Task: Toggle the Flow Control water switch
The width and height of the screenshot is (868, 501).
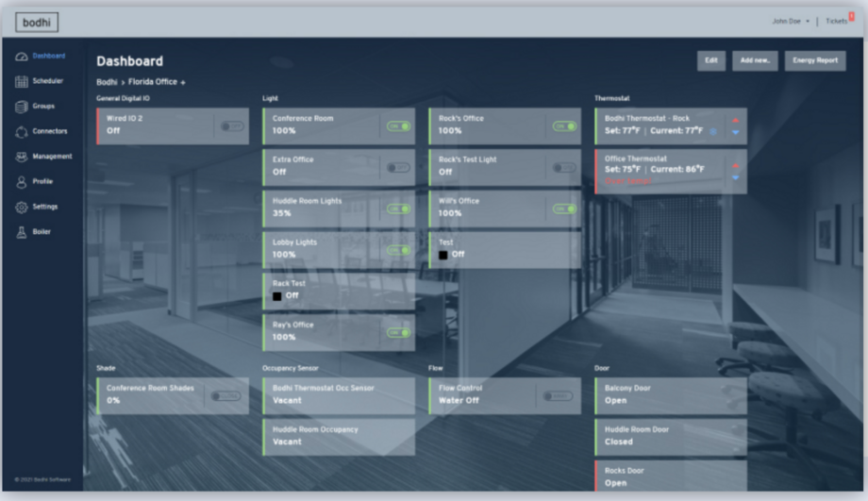Action: click(558, 396)
